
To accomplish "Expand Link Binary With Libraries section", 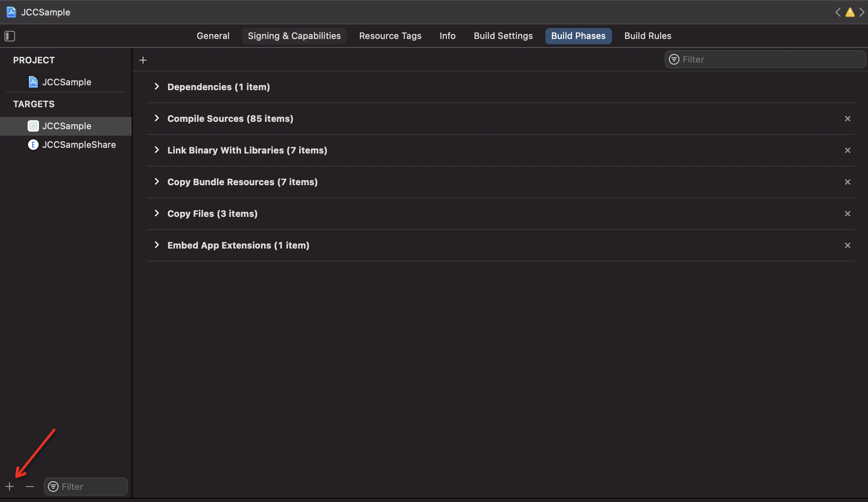I will click(x=157, y=150).
